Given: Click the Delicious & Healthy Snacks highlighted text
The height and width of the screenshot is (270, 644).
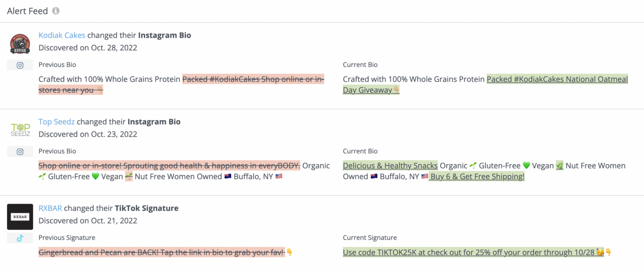Looking at the screenshot, I should (390, 166).
